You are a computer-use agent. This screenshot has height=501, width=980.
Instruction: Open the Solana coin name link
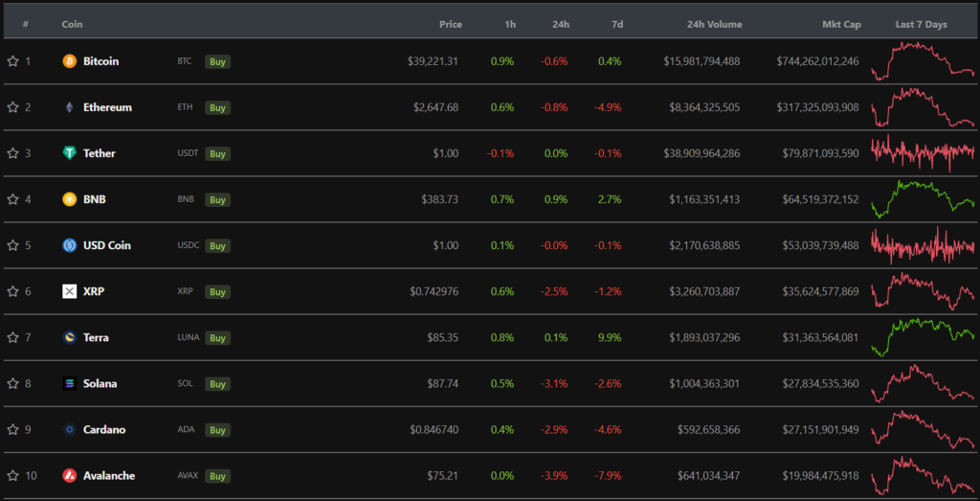point(100,383)
